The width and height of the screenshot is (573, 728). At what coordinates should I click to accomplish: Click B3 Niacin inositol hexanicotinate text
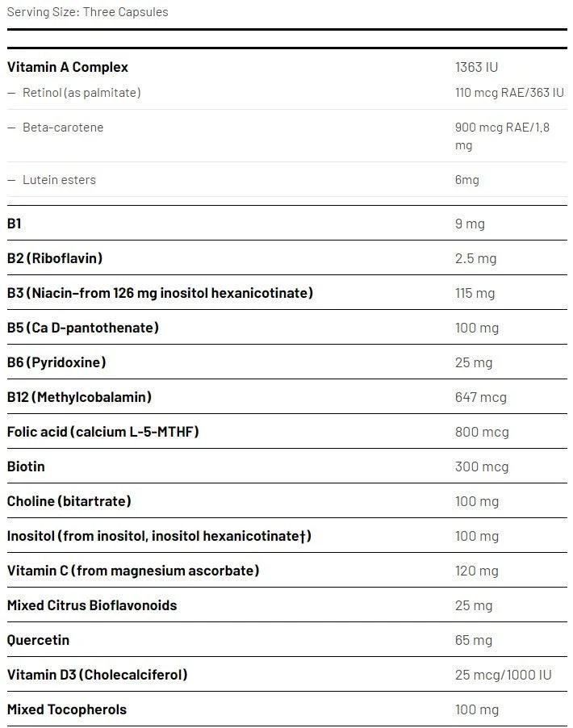[x=160, y=293]
